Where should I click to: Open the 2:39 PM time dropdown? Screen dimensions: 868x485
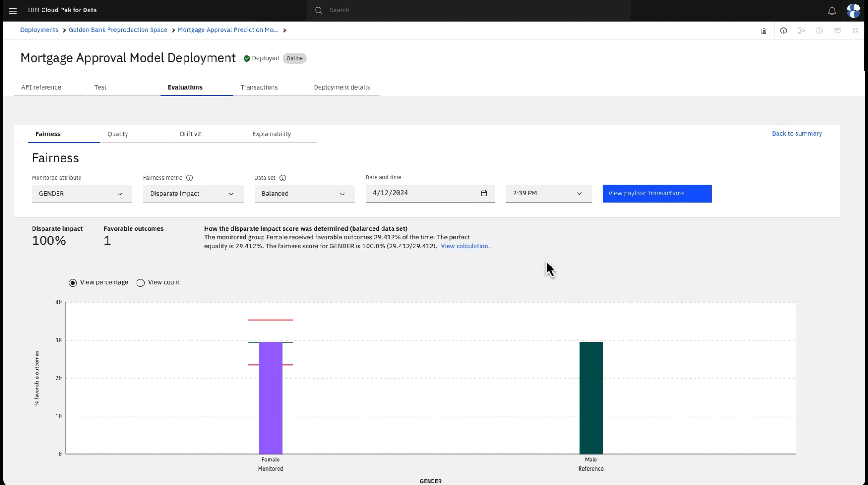[x=548, y=194]
